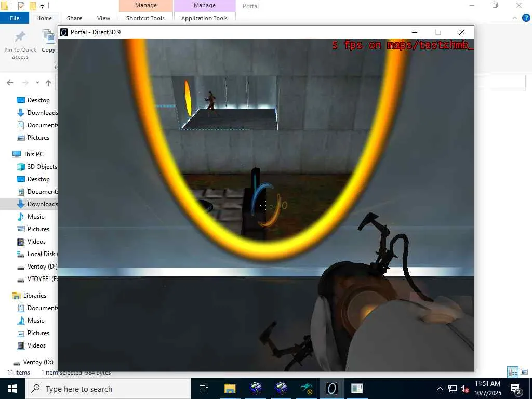The width and height of the screenshot is (532, 399).
Task: Select Libraries in navigation pane
Action: 34,296
